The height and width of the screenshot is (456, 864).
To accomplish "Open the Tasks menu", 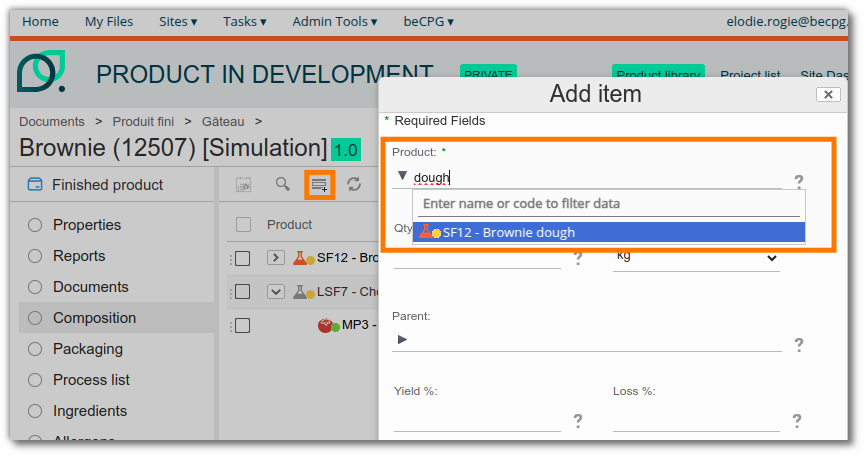I will 245,21.
